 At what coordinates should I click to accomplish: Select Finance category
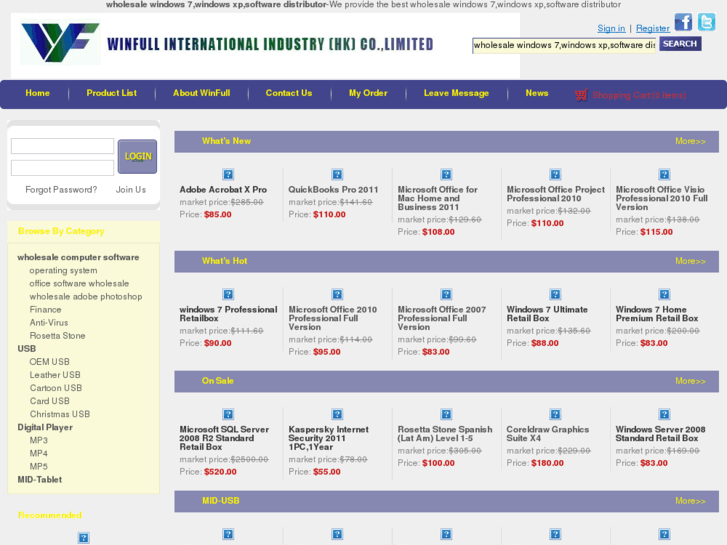[x=45, y=309]
